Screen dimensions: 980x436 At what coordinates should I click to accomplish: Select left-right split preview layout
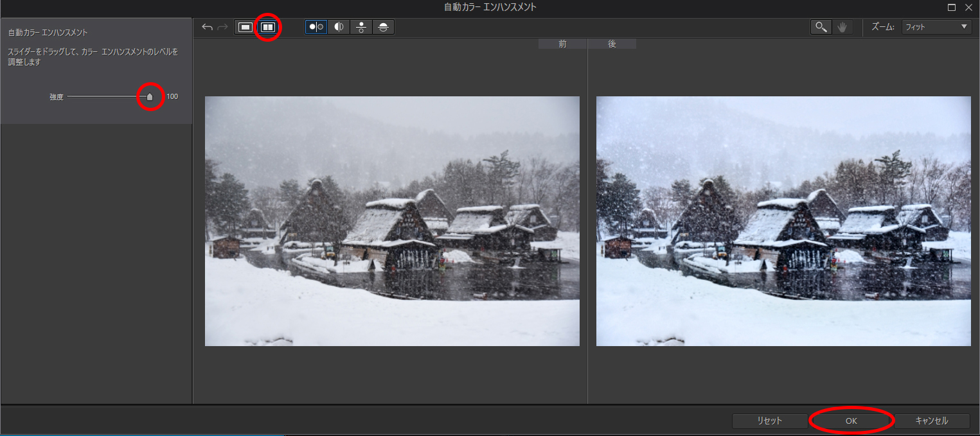pyautogui.click(x=339, y=27)
